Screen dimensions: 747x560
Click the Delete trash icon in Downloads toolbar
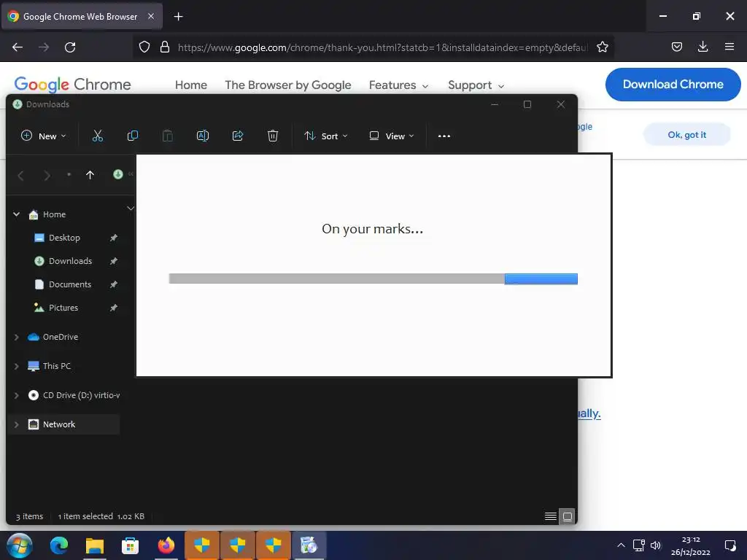(273, 136)
